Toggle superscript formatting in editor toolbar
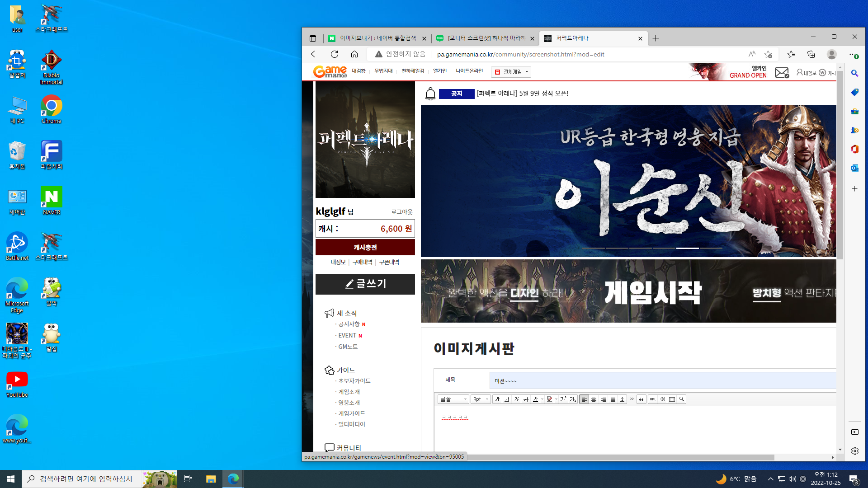 point(563,399)
